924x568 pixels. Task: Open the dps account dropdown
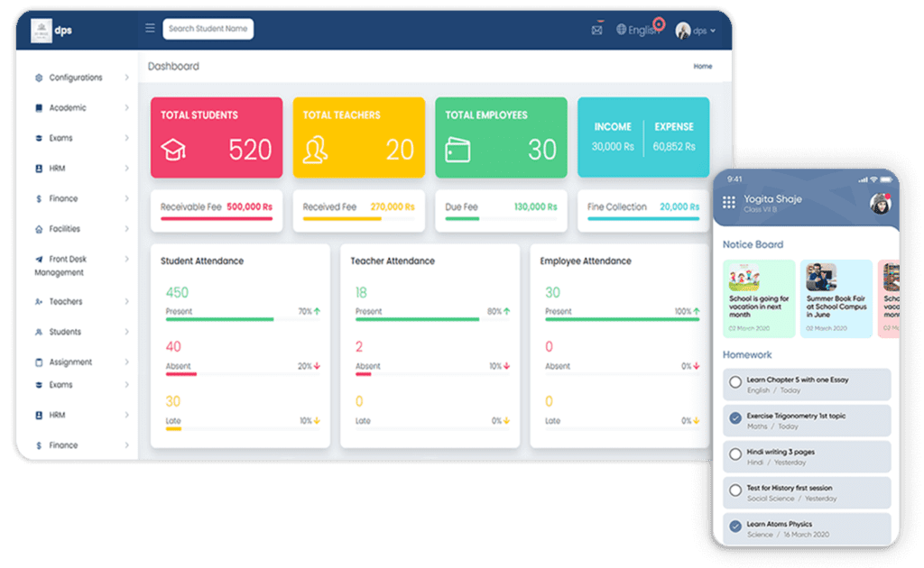(699, 29)
